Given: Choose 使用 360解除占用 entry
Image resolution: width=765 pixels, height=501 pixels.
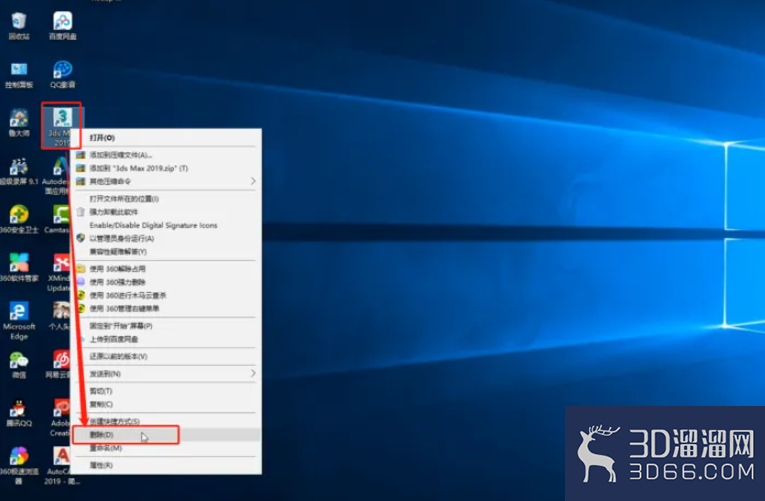Looking at the screenshot, I should (166, 268).
